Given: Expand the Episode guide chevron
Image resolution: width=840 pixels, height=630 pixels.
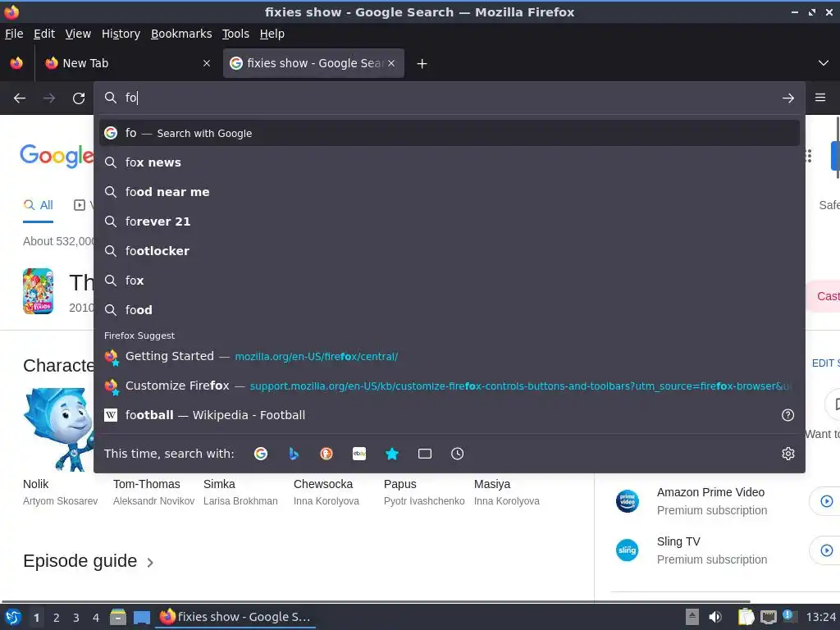Looking at the screenshot, I should (151, 563).
